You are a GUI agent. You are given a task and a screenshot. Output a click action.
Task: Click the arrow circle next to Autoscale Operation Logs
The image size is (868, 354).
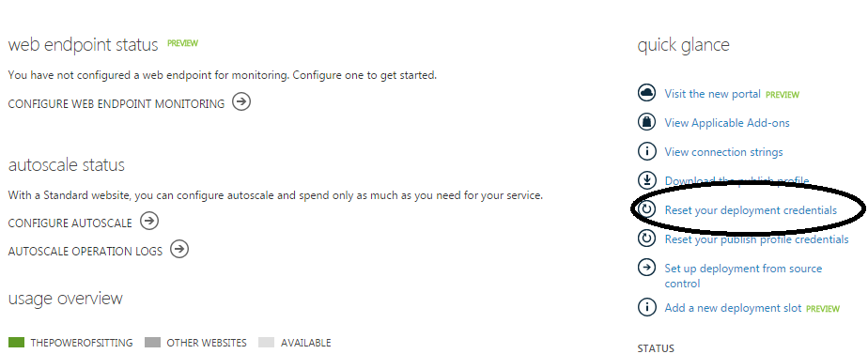pyautogui.click(x=179, y=250)
